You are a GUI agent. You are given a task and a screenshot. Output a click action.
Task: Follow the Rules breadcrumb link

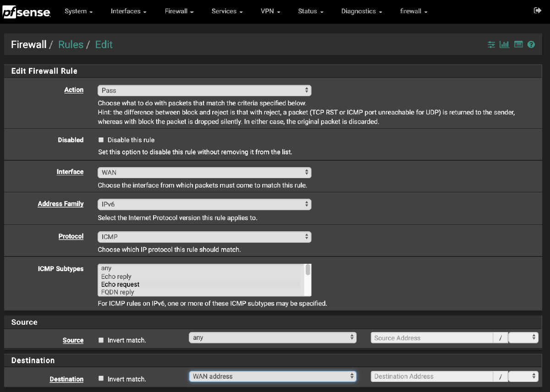(x=71, y=44)
